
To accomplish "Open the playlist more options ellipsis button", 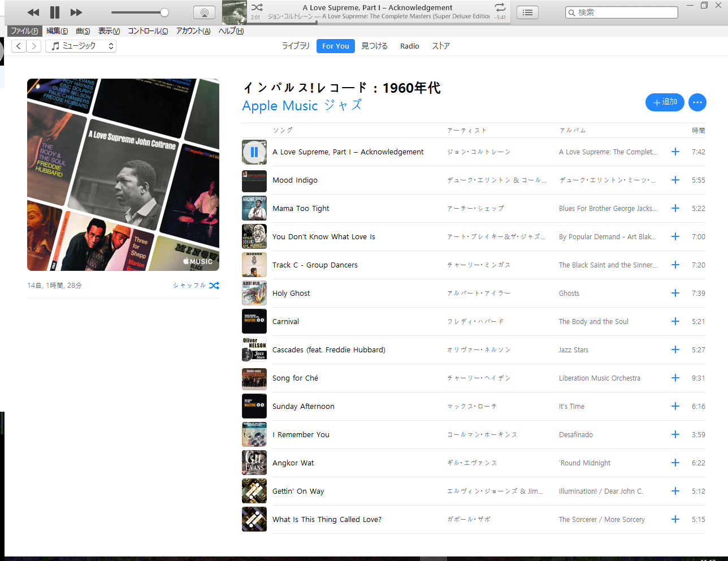I will coord(697,102).
